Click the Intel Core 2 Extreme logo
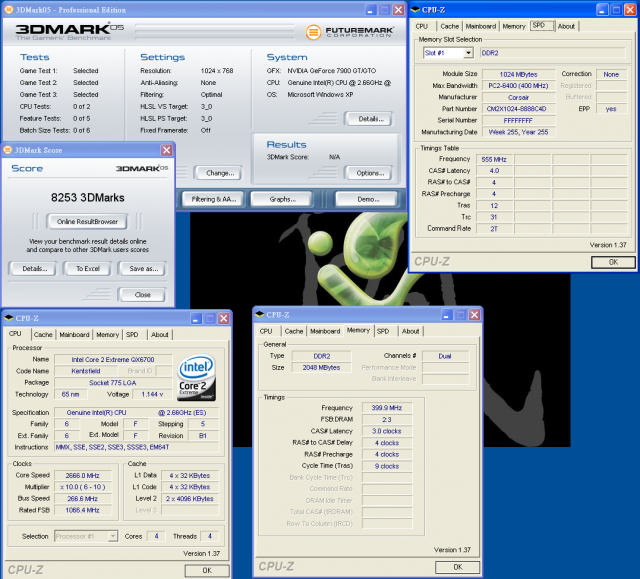 [x=197, y=378]
